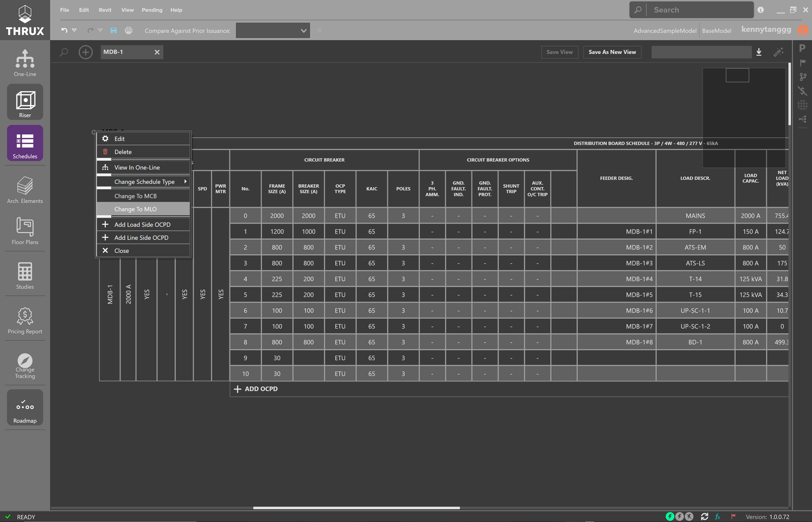The image size is (812, 522).
Task: Click the Save View button
Action: [x=559, y=52]
